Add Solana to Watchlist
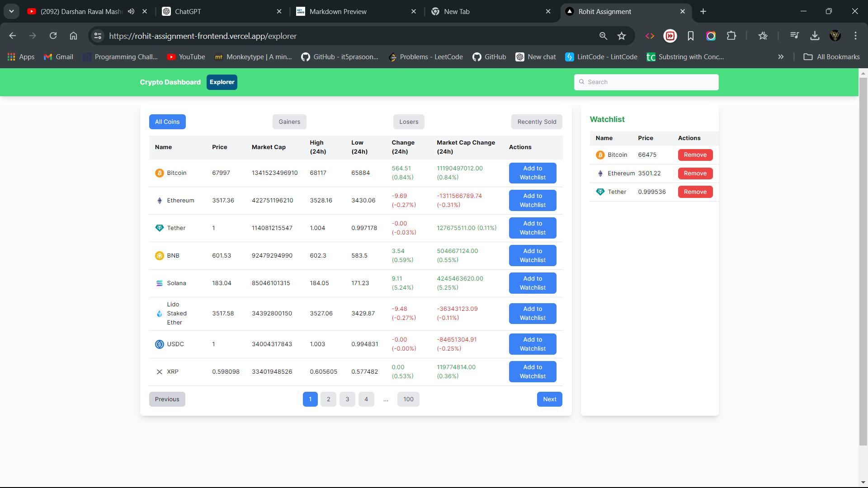Viewport: 868px width, 488px height. [x=533, y=283]
